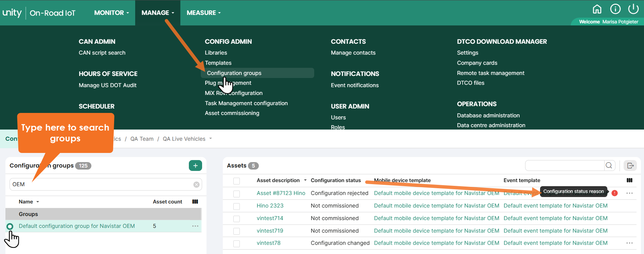Open DTCO files
Viewport: 644px width, 254px height.
pyautogui.click(x=470, y=83)
